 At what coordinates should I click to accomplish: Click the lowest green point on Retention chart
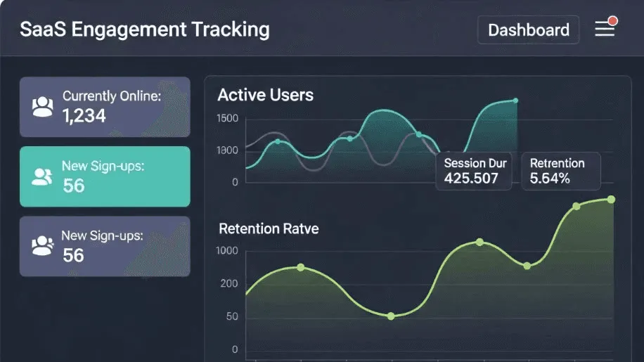pyautogui.click(x=391, y=316)
